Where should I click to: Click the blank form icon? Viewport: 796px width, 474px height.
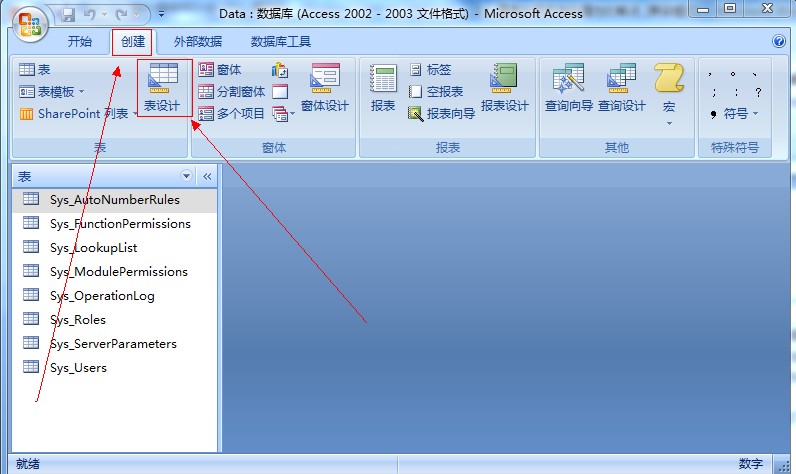(x=280, y=92)
